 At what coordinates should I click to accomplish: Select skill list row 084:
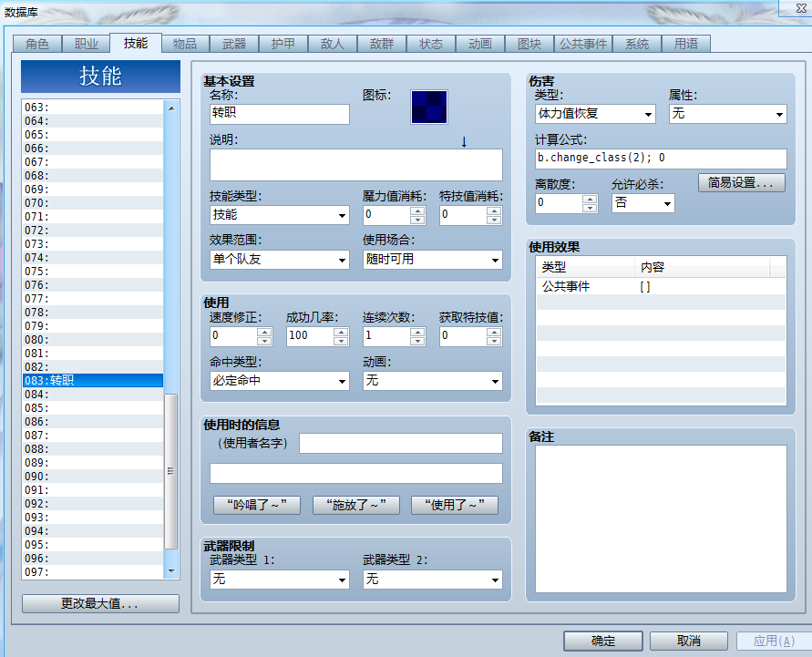pyautogui.click(x=93, y=395)
